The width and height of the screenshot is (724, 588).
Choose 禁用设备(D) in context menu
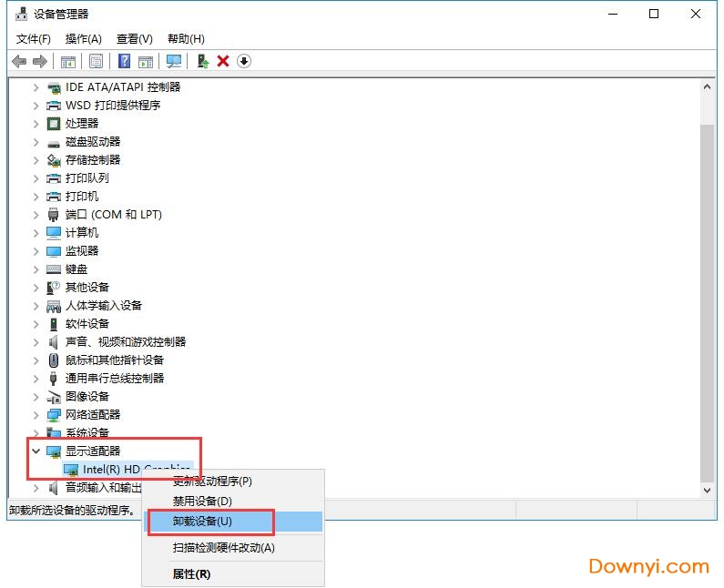(x=202, y=501)
